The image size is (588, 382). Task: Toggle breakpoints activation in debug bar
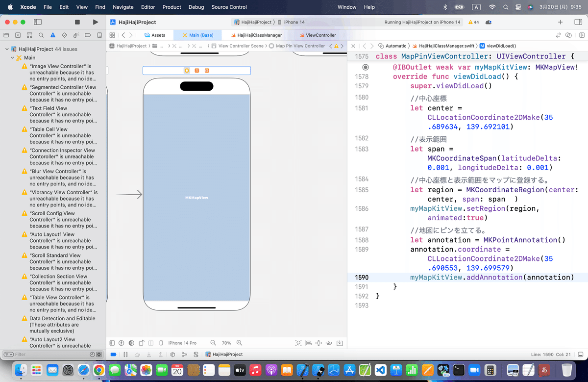pyautogui.click(x=113, y=354)
